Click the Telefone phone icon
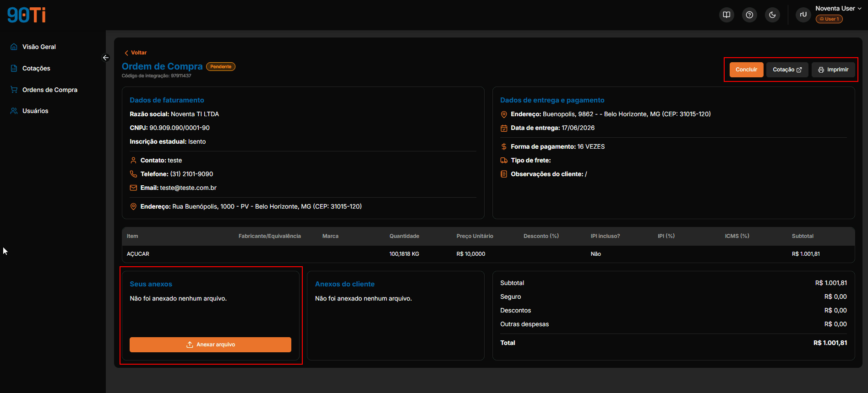This screenshot has height=393, width=868. click(133, 174)
